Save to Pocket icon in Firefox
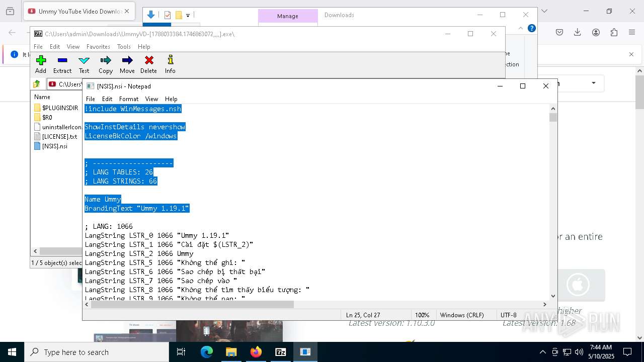The height and width of the screenshot is (362, 644). [559, 32]
